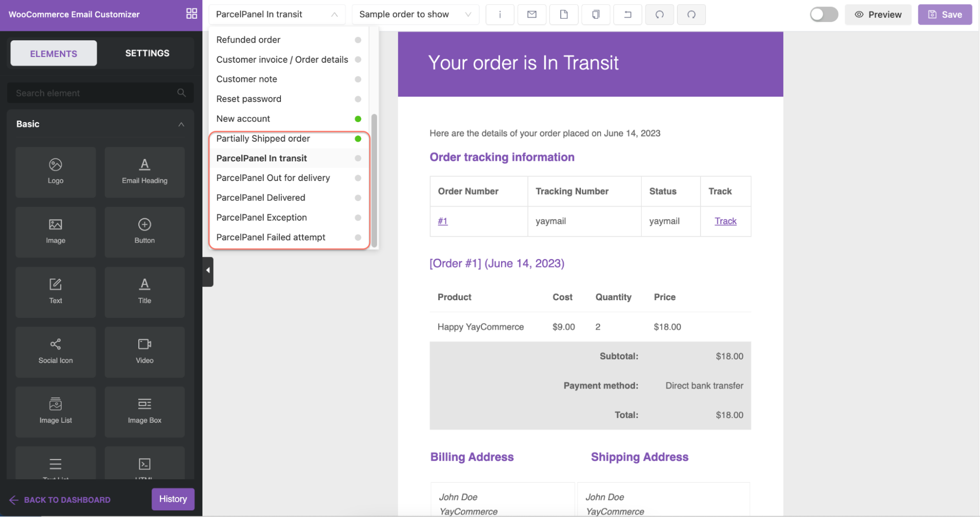Click the redo icon

click(691, 15)
